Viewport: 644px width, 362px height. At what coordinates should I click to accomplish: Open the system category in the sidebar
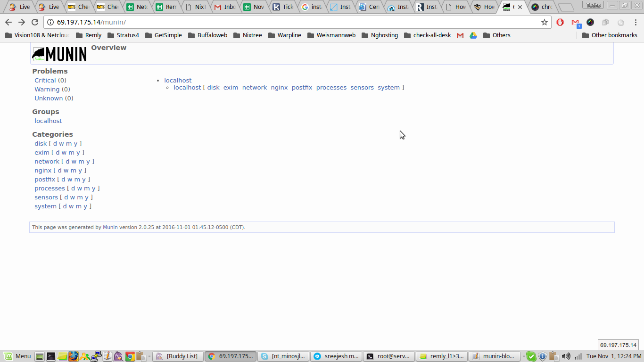[45, 206]
